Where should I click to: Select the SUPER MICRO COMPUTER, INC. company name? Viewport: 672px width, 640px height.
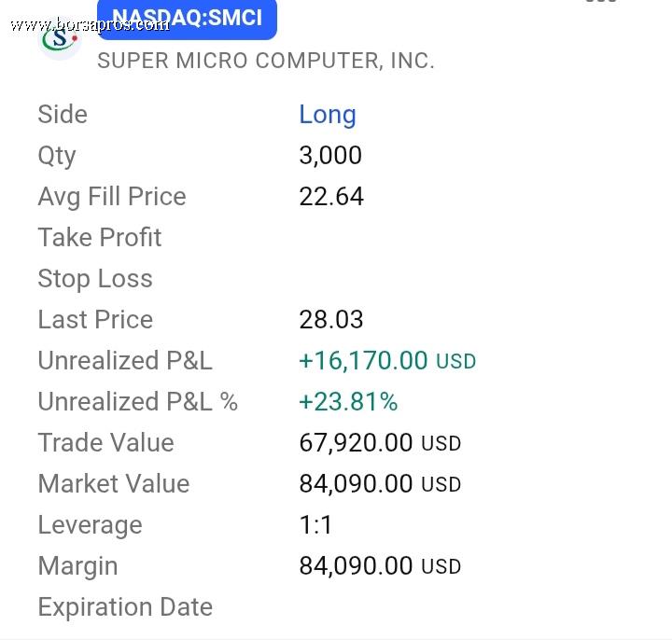point(266,61)
